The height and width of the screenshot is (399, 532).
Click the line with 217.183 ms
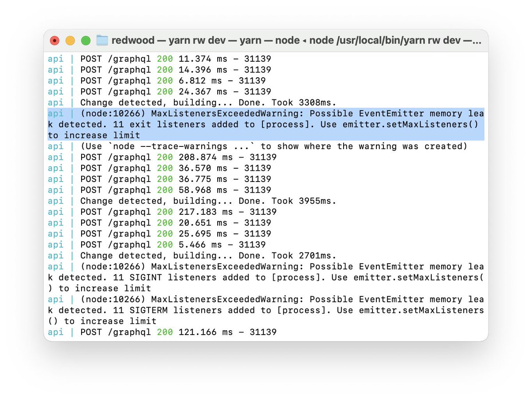click(162, 212)
